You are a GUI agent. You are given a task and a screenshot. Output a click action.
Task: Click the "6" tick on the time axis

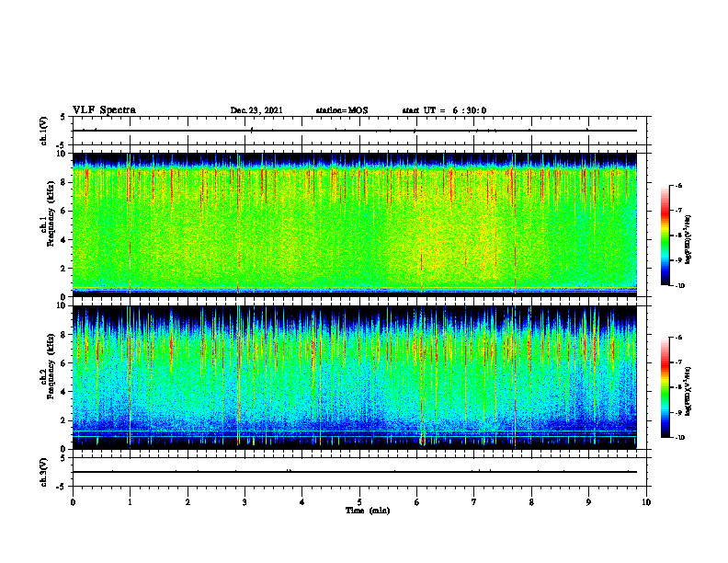417,502
